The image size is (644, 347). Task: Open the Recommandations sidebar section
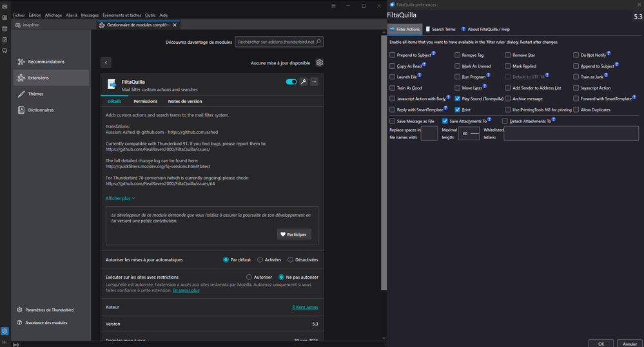click(x=46, y=62)
